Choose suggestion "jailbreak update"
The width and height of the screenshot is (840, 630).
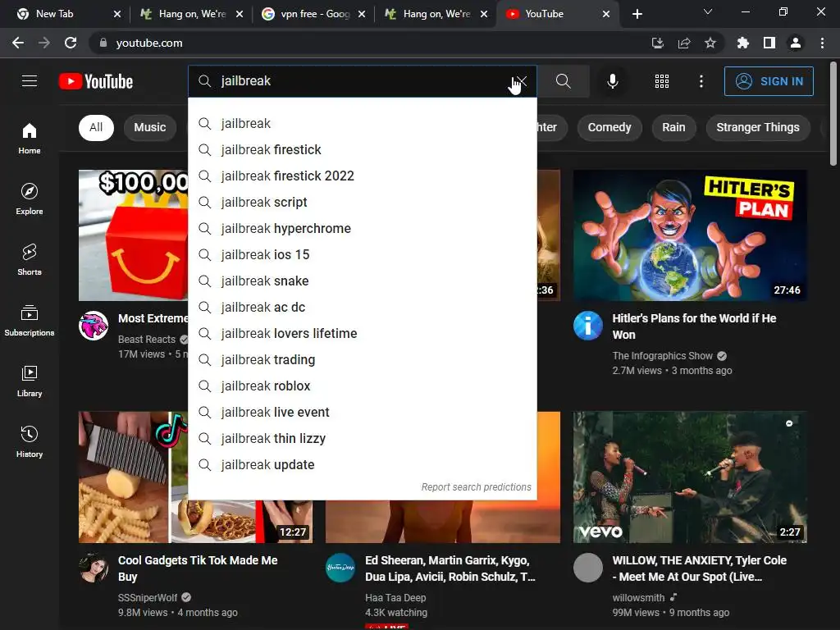pos(362,464)
